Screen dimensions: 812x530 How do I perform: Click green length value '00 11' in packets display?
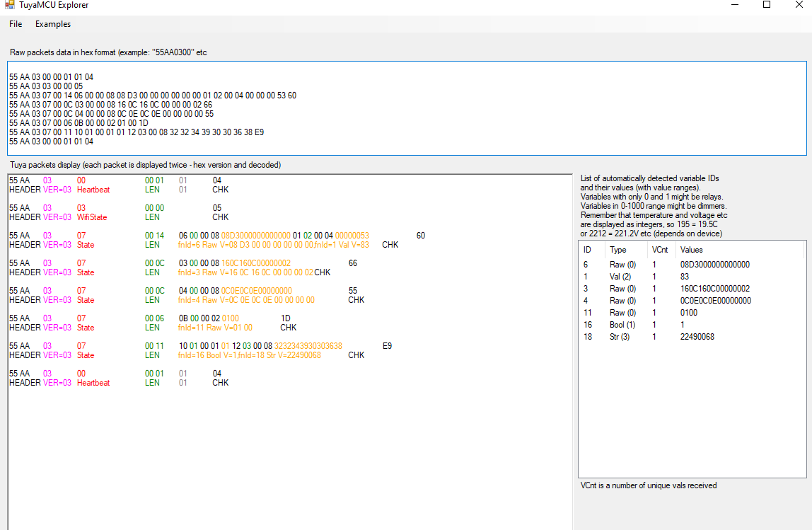point(154,345)
